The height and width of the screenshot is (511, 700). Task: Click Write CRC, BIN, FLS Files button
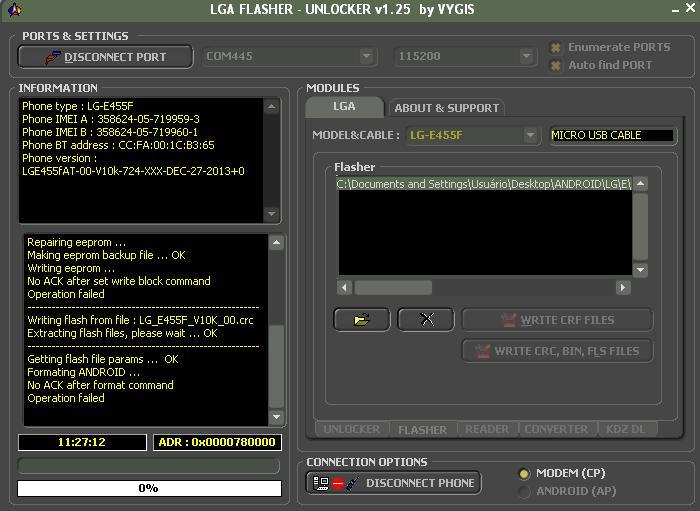(x=557, y=351)
